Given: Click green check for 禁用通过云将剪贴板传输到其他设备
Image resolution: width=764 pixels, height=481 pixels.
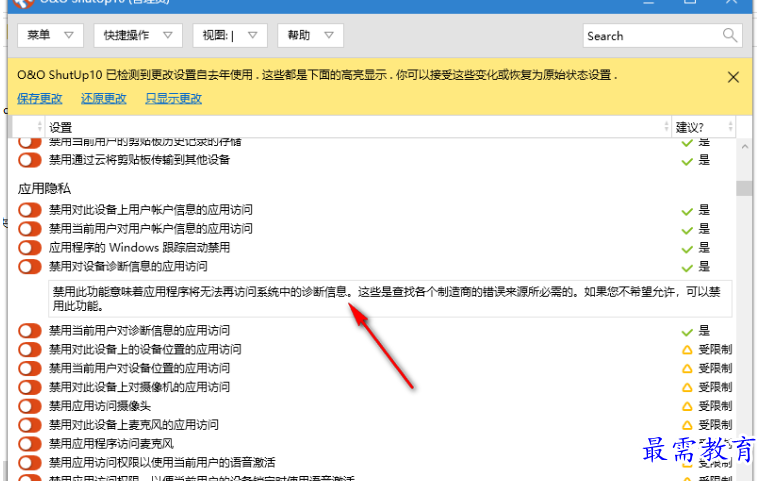Looking at the screenshot, I should [687, 161].
